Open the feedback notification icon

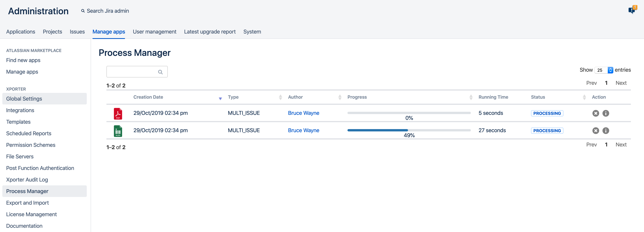(632, 10)
